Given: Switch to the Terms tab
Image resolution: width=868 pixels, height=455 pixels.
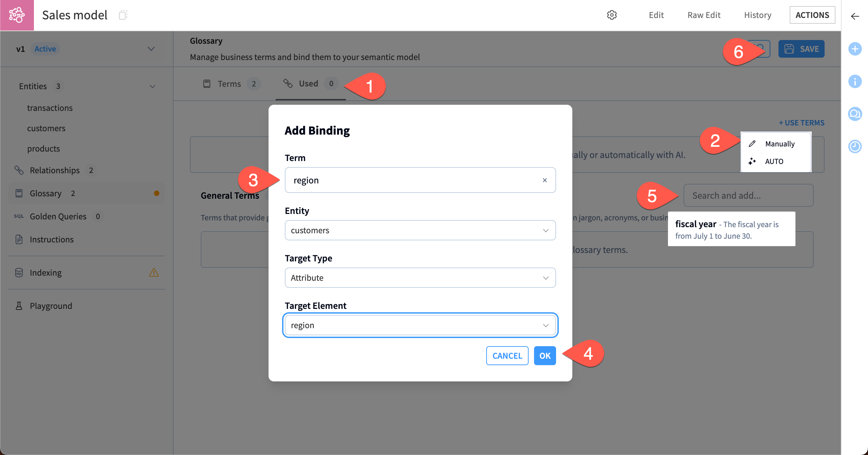Looking at the screenshot, I should tap(229, 84).
